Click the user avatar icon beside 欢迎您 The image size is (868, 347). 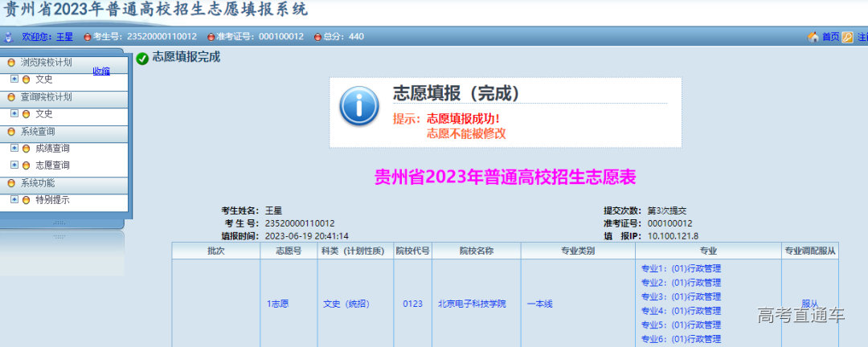9,37
